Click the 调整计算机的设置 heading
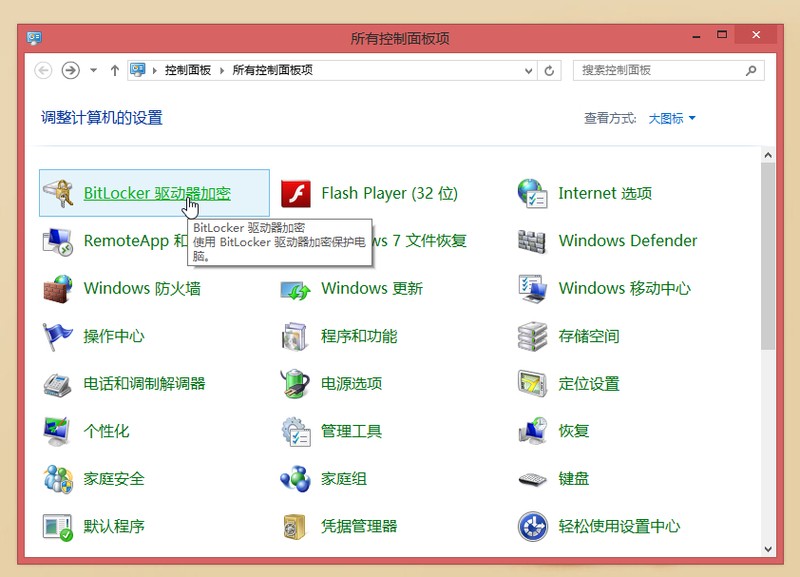 [x=102, y=118]
